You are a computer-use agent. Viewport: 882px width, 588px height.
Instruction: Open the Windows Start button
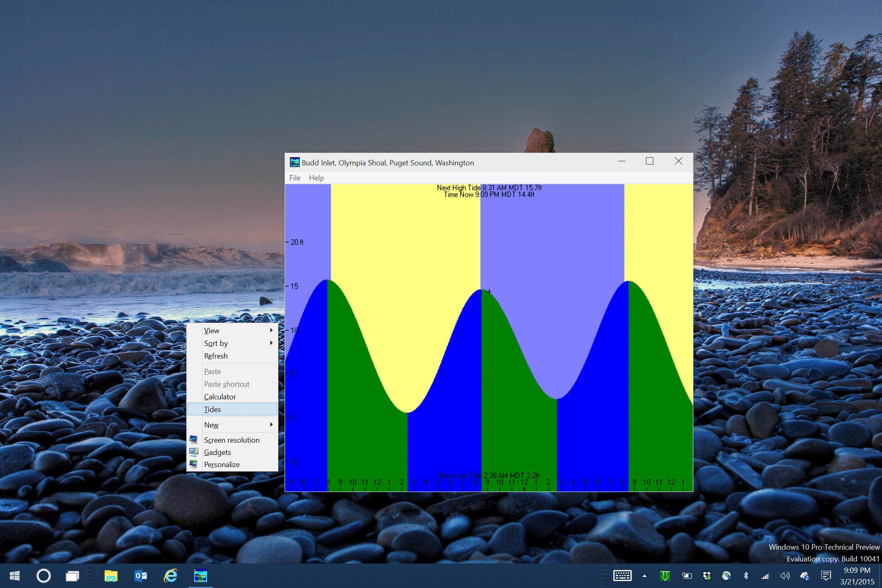click(x=15, y=576)
